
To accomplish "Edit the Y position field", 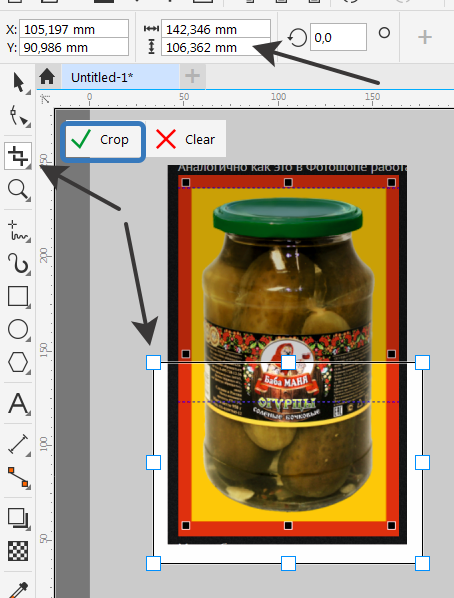I will click(x=74, y=47).
